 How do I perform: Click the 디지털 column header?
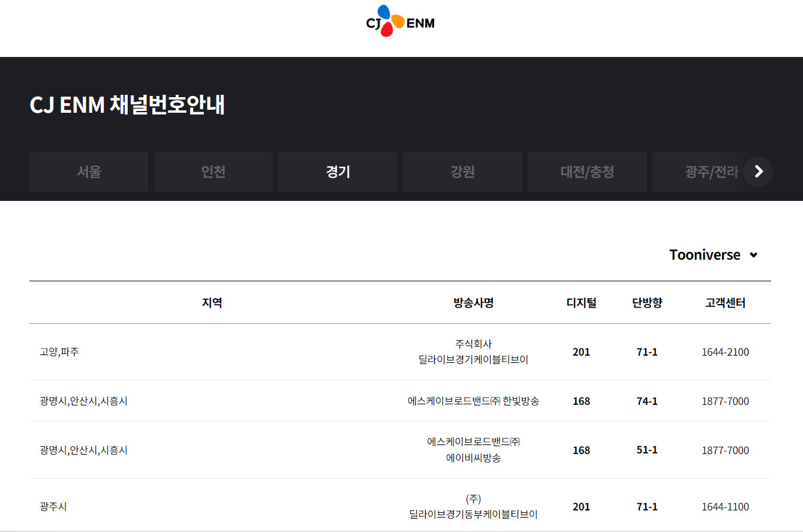click(x=581, y=303)
